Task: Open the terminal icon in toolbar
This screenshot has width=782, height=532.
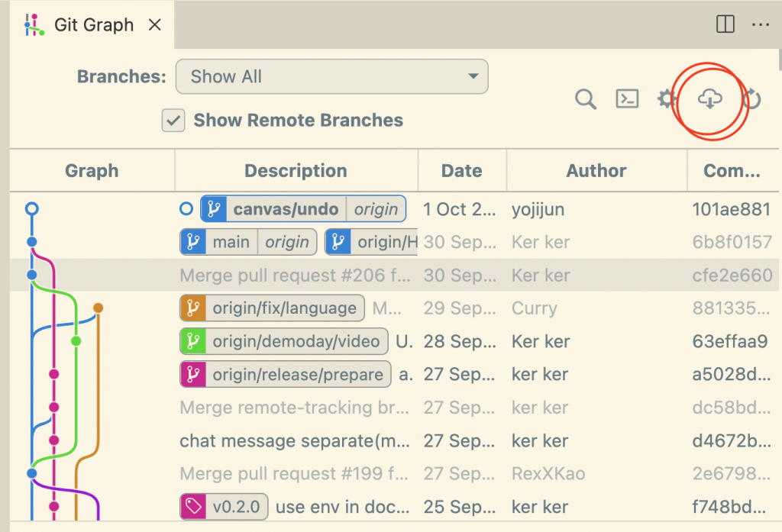Action: click(627, 99)
